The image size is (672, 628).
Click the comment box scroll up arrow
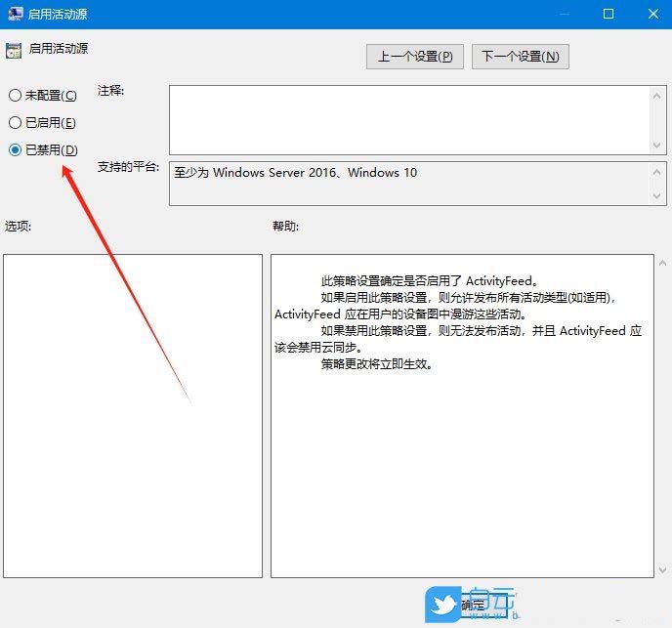coord(656,96)
